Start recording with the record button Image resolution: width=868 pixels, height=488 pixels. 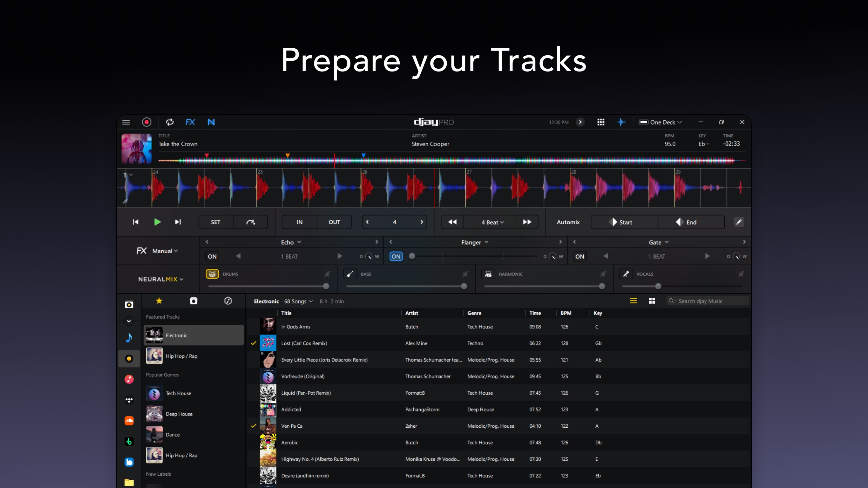[x=146, y=122]
